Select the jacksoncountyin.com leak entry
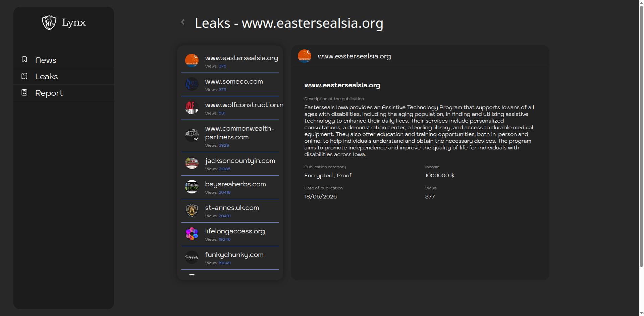 point(230,164)
